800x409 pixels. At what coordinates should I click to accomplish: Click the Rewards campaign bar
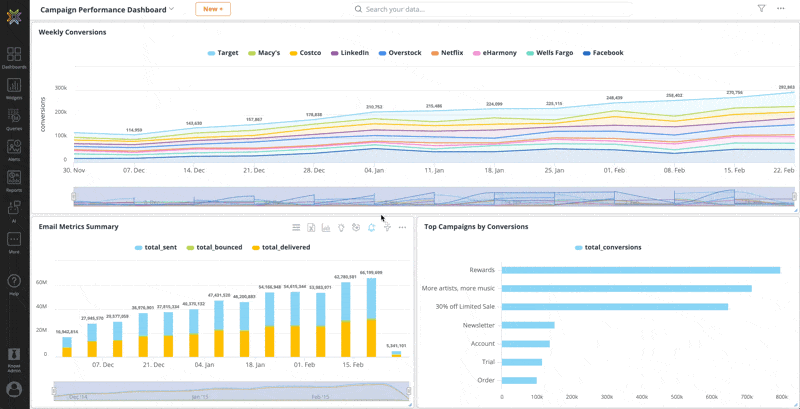point(640,270)
